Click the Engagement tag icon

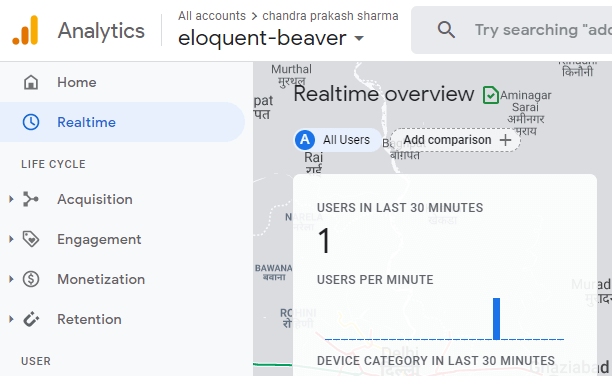tap(31, 239)
